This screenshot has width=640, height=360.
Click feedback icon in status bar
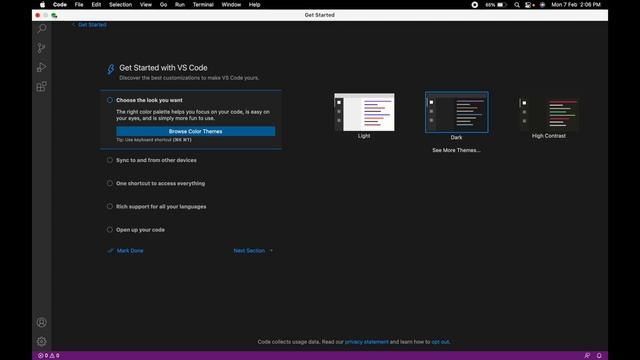pos(587,356)
